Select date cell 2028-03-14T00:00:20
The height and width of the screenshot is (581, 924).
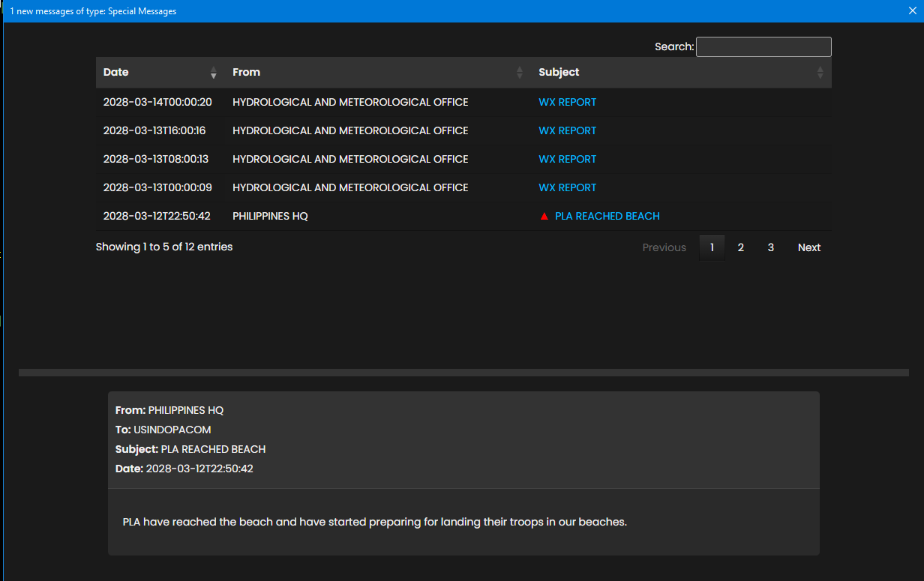point(157,102)
